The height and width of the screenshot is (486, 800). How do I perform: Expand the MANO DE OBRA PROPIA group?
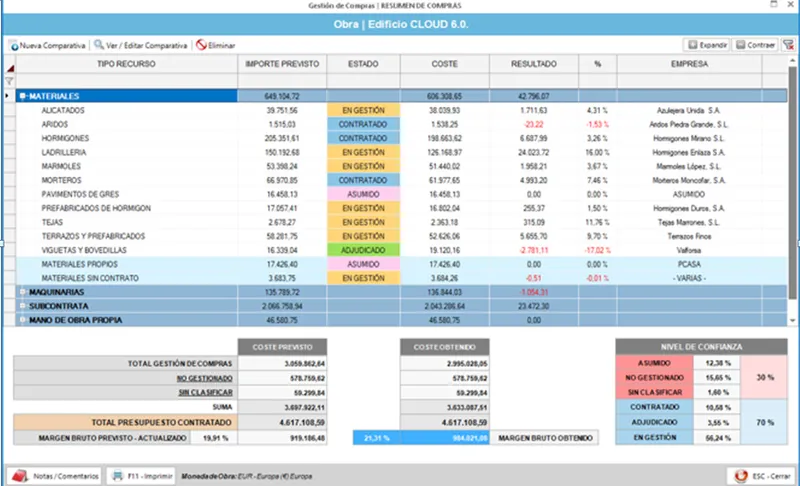click(x=22, y=320)
